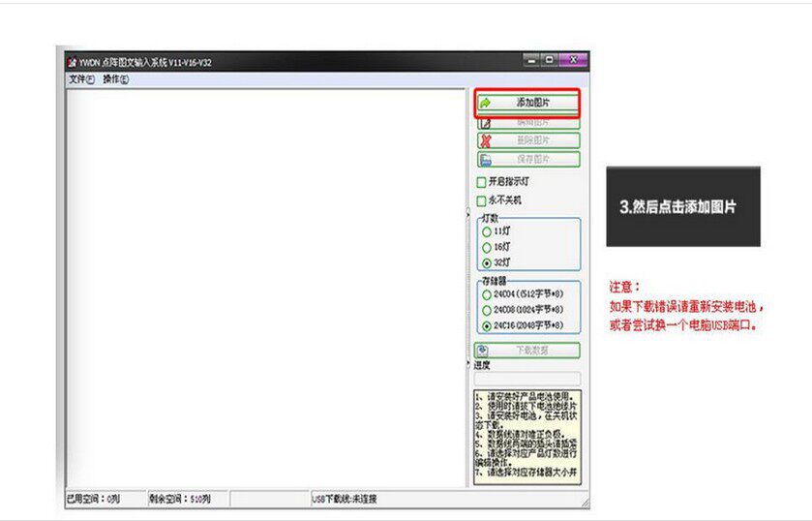Choose the 16灯 radio option

(x=486, y=247)
